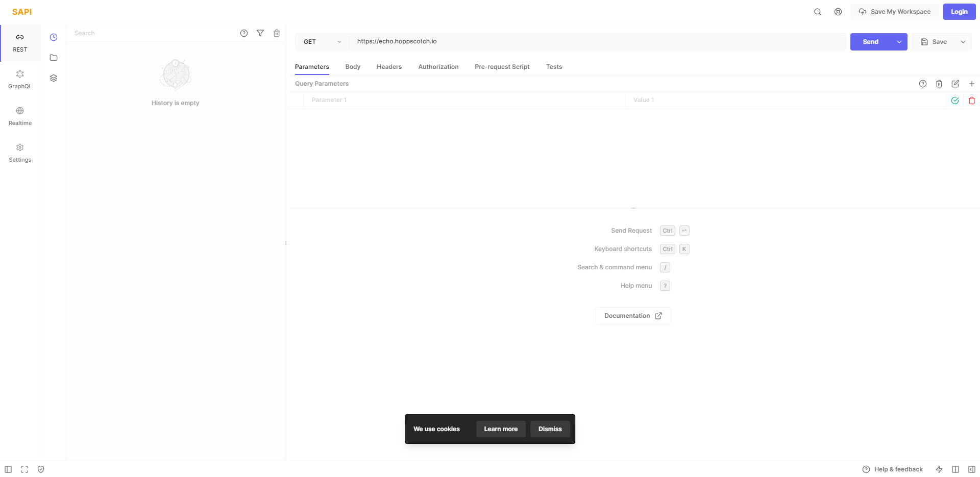
Task: Add new parameter with plus icon
Action: (x=972, y=84)
